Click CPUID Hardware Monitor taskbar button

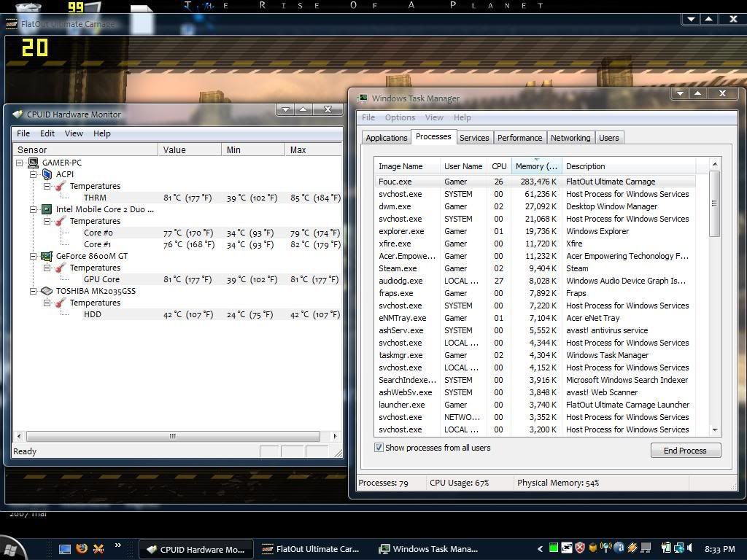(196, 550)
